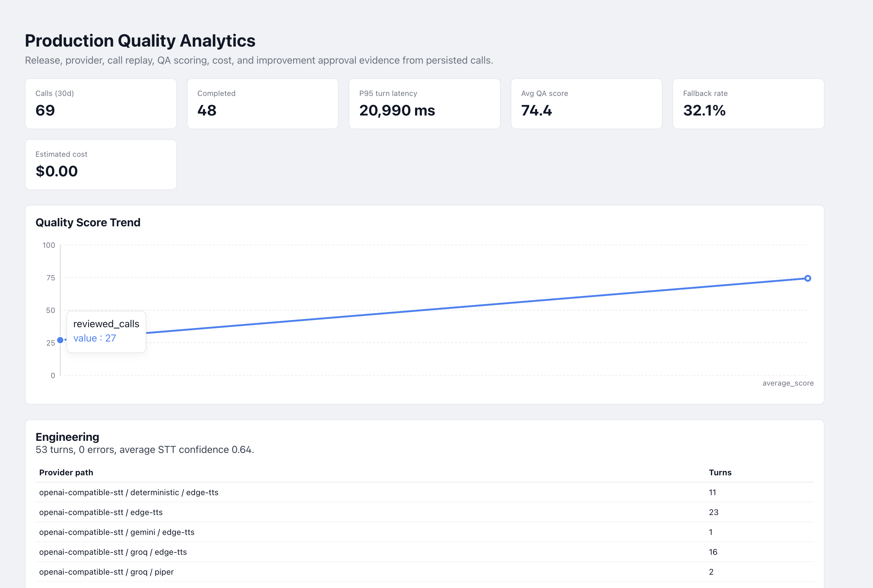873x588 pixels.
Task: Select the Fallback rate 32.1% card
Action: pos(748,103)
